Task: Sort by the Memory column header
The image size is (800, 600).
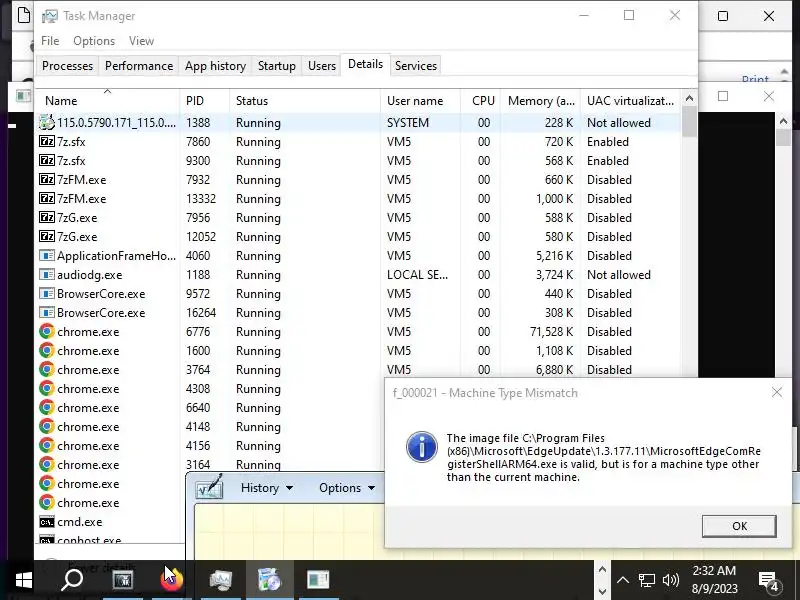Action: (x=541, y=101)
